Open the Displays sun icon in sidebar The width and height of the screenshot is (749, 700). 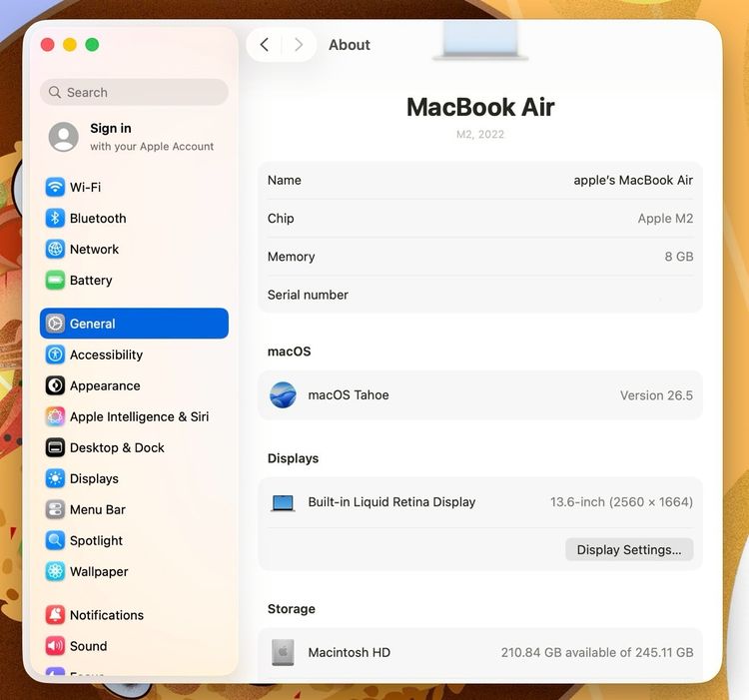(x=55, y=479)
